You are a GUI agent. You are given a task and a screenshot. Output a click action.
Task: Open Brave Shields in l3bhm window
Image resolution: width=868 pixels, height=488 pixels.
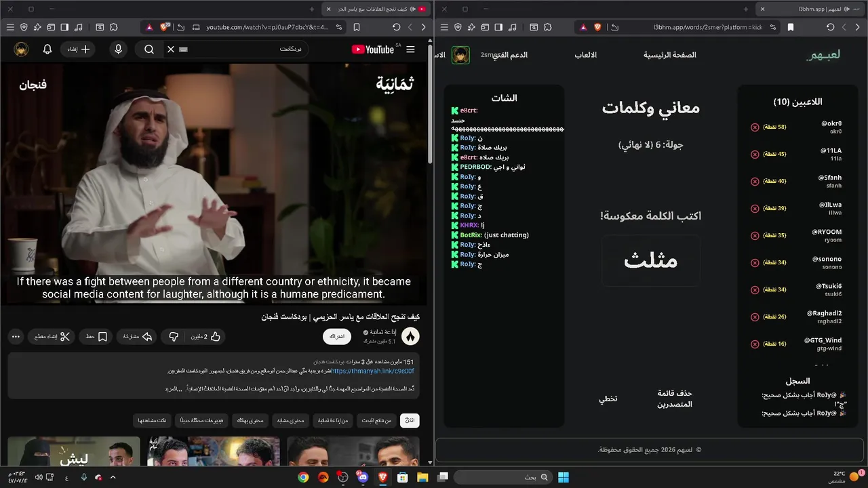pos(597,27)
